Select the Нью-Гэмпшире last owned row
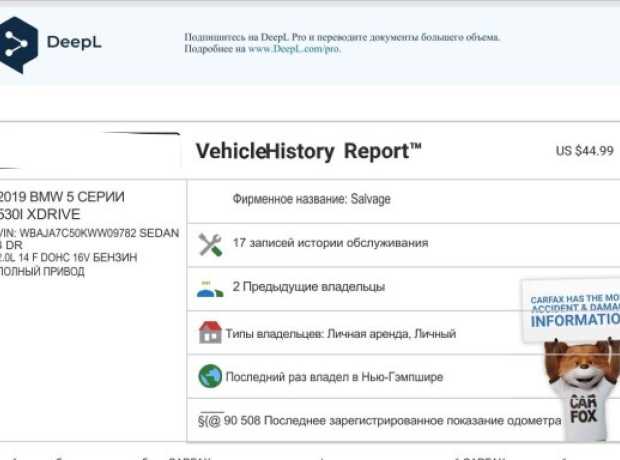Screen dimensions: 620x460 (x=403, y=376)
